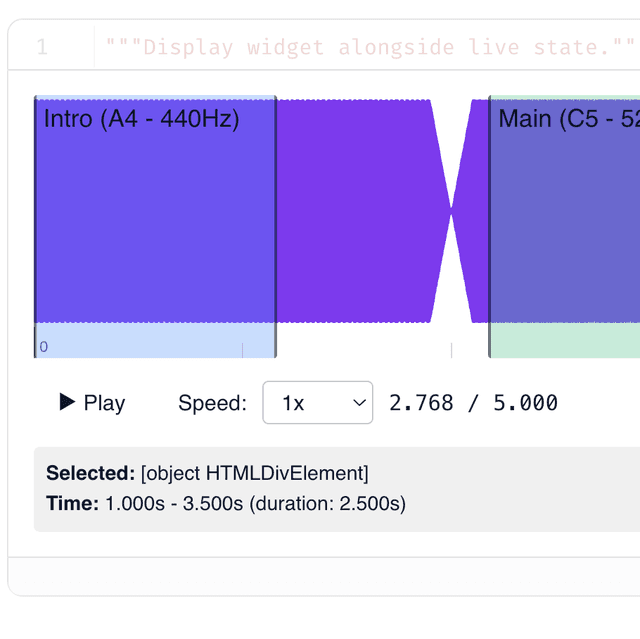Start playback with the Play button label
Viewport: 640px width, 639px height.
104,403
